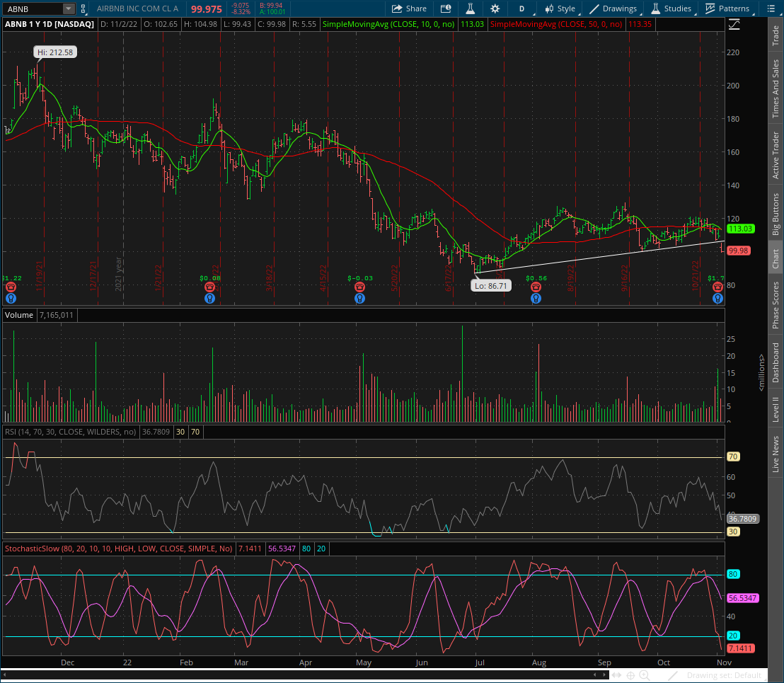This screenshot has height=683, width=784.
Task: Open chart settings gear icon
Action: point(495,8)
